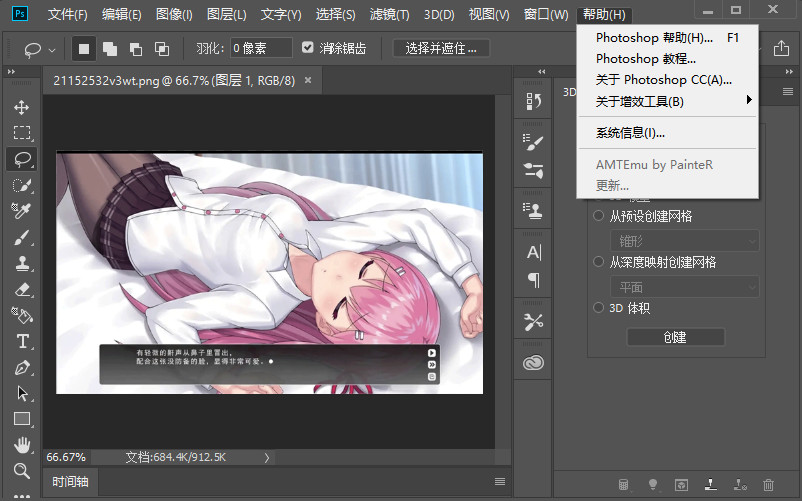The image size is (802, 501).
Task: Open the 文件(F) menu
Action: coord(68,15)
